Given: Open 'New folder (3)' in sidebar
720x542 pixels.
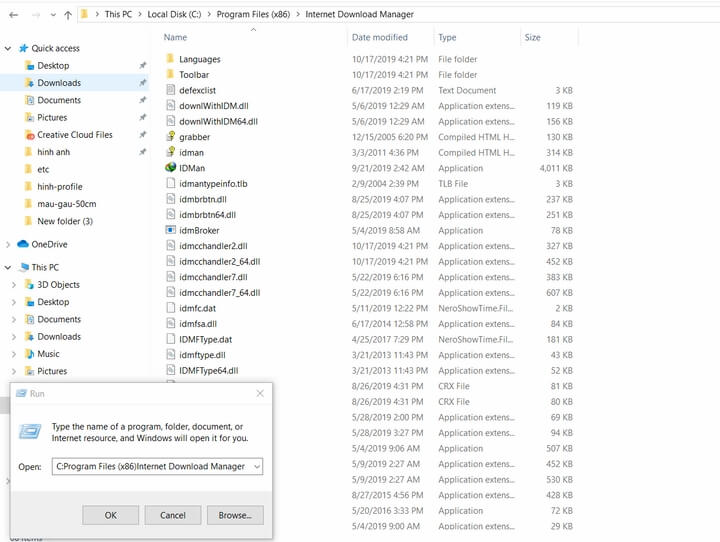Looking at the screenshot, I should [x=65, y=221].
